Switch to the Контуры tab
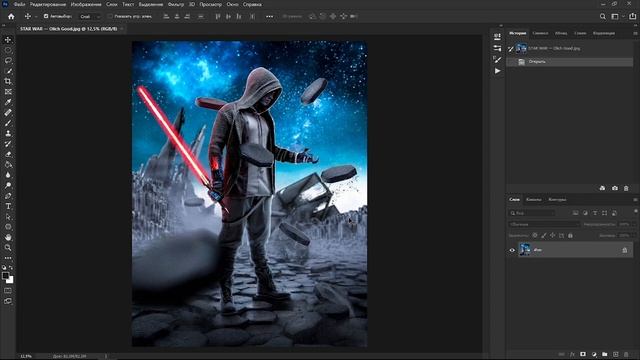640x360 pixels. coord(557,200)
